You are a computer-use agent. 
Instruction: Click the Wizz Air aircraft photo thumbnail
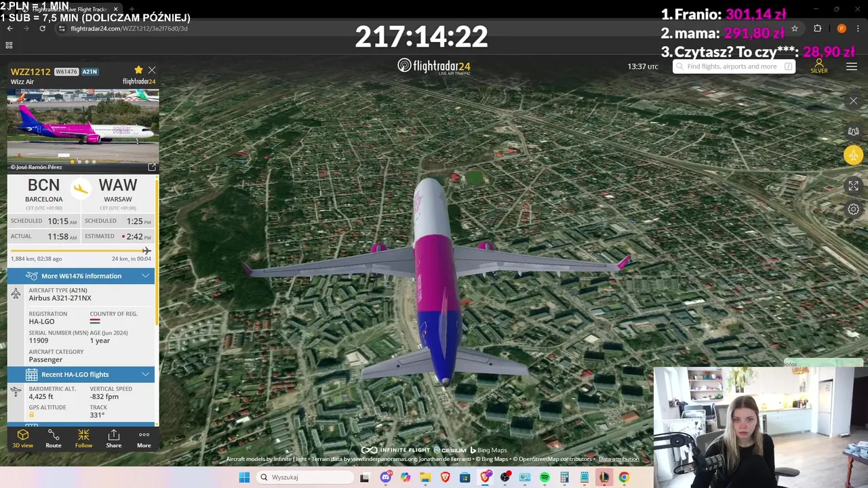(83, 125)
